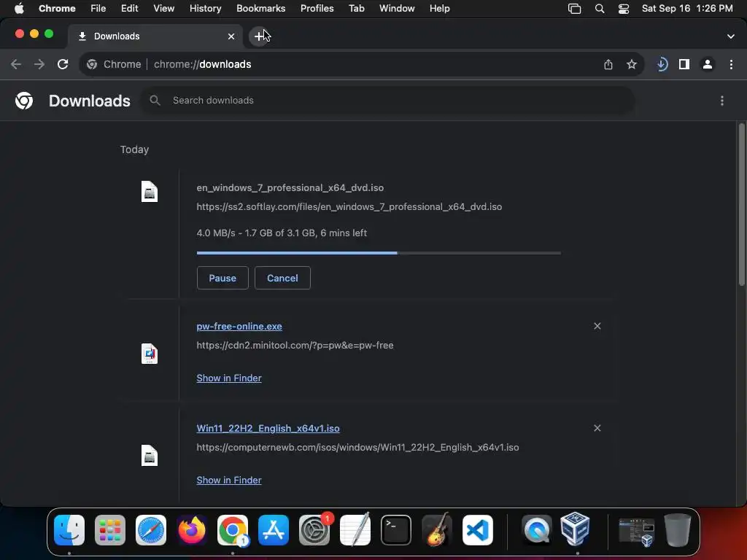
Task: Open the toolbar download progress icon
Action: pos(662,64)
